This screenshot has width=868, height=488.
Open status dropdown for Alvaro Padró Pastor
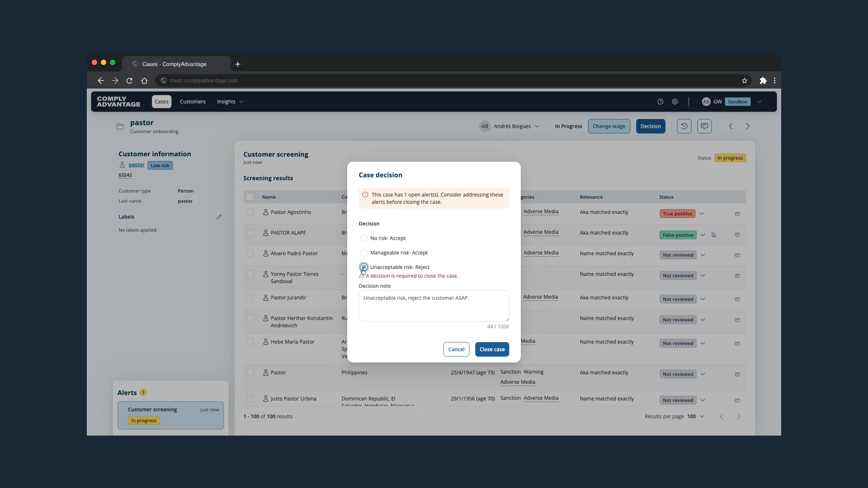(x=703, y=255)
